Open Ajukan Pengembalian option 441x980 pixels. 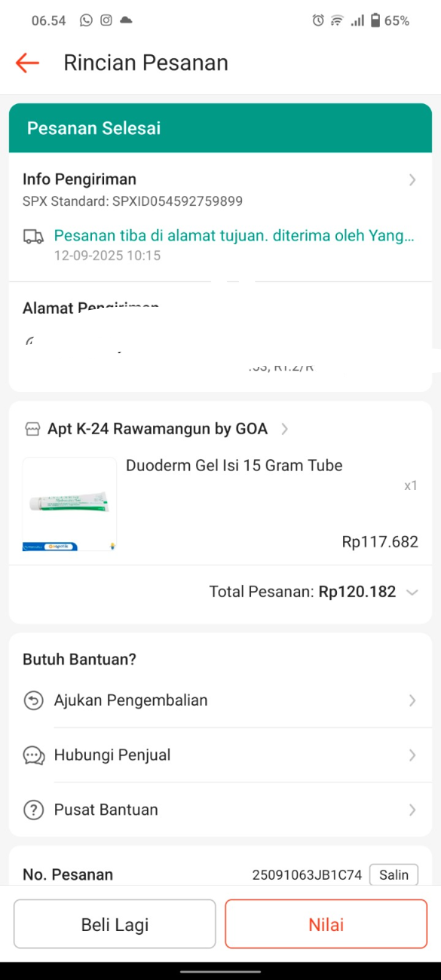pyautogui.click(x=130, y=700)
